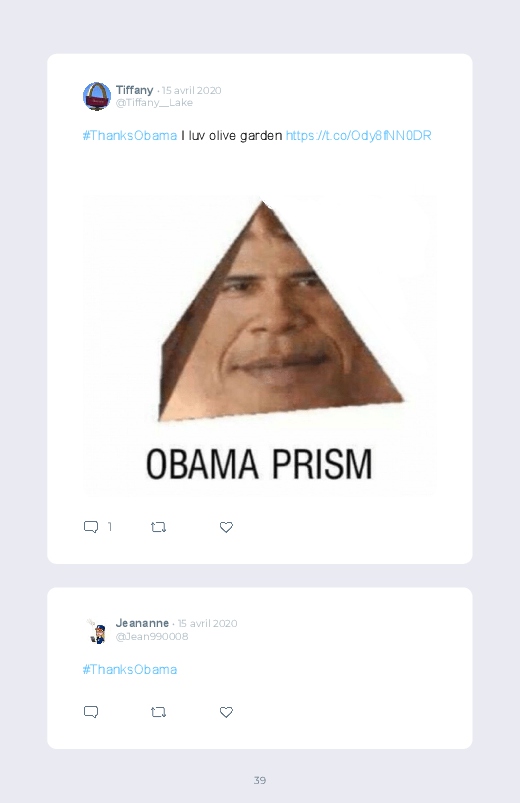Image resolution: width=520 pixels, height=803 pixels.
Task: Open the reply icon on Tiffany's tweet
Action: (91, 527)
